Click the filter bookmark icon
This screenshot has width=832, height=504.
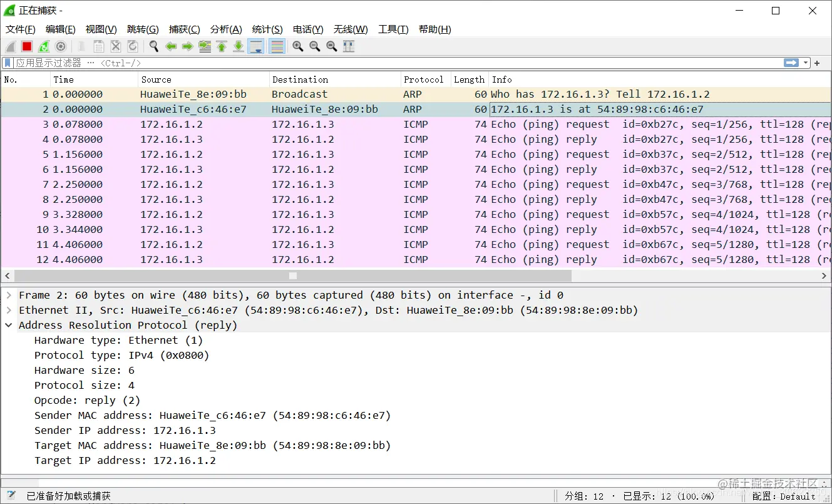[x=8, y=63]
